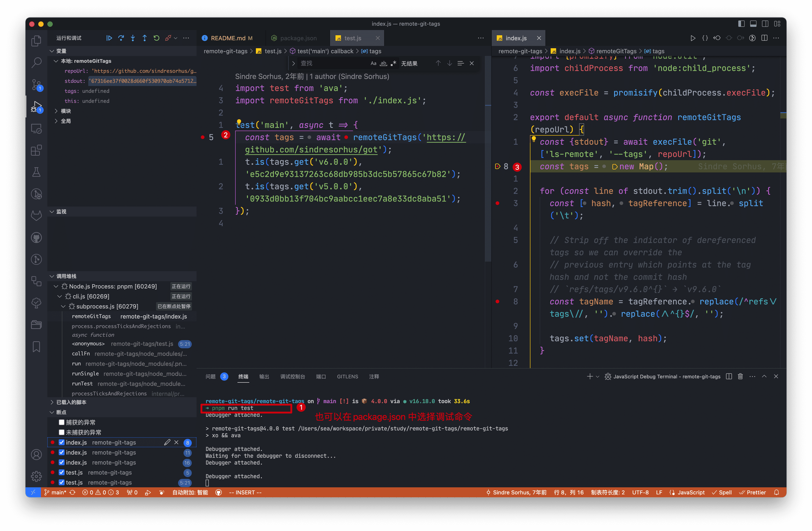
Task: Toggle match case in the find widget
Action: coord(373,63)
